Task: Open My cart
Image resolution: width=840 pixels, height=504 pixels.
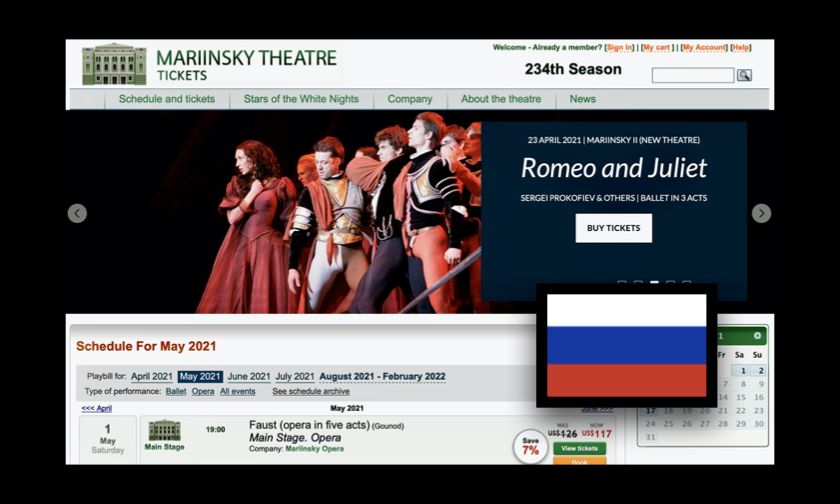Action: [x=656, y=48]
